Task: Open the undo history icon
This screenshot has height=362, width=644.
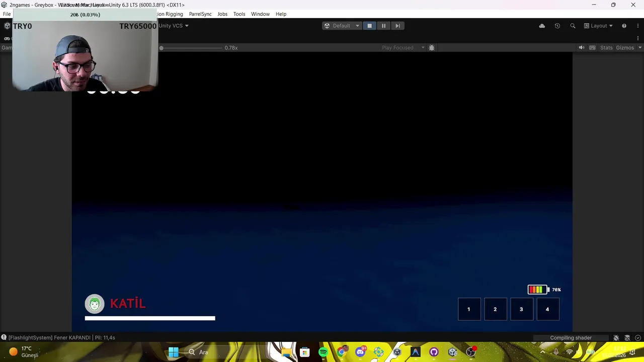Action: 557,26
